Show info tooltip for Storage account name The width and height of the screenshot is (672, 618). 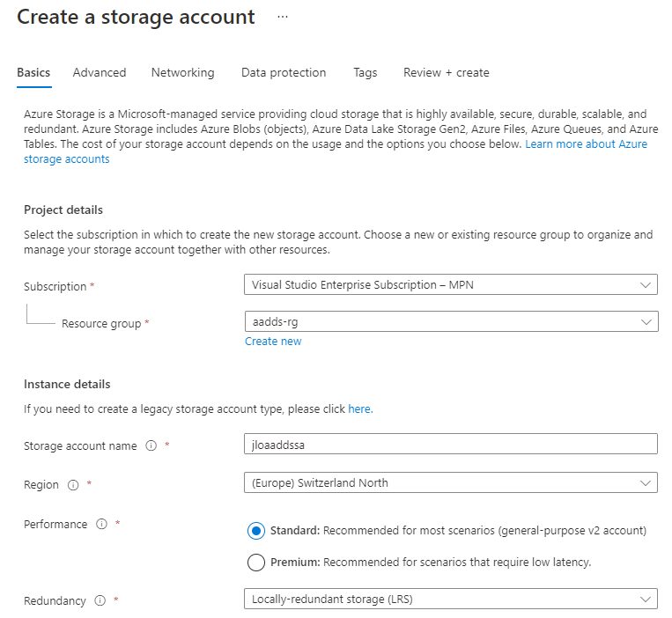(151, 445)
